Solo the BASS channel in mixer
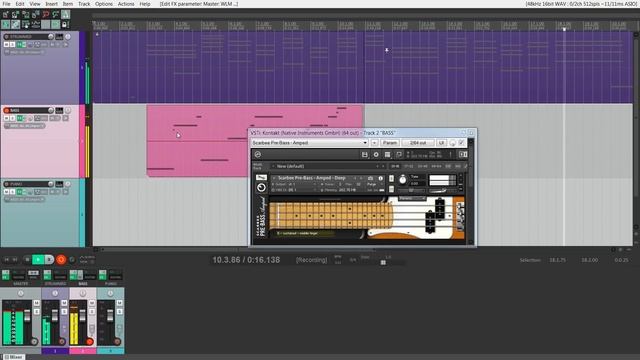The height and width of the screenshot is (360, 640). [x=92, y=311]
